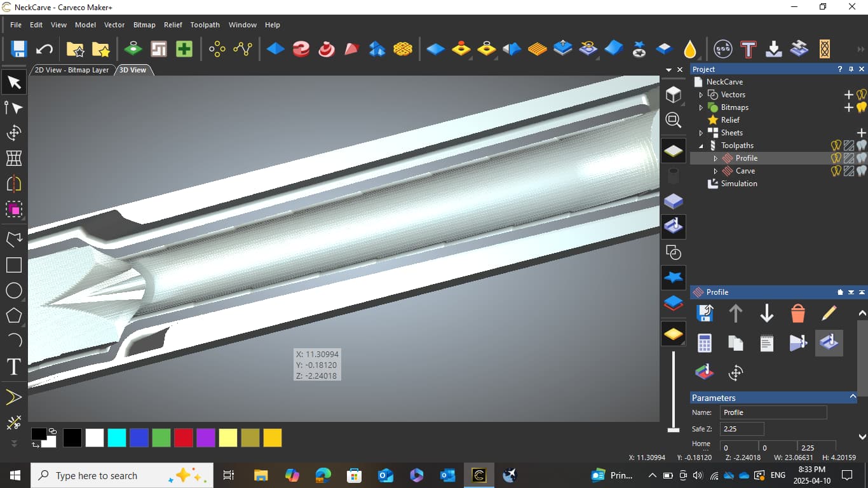Viewport: 868px width, 488px height.
Task: Expand the Bitmaps tree node
Action: tap(701, 107)
